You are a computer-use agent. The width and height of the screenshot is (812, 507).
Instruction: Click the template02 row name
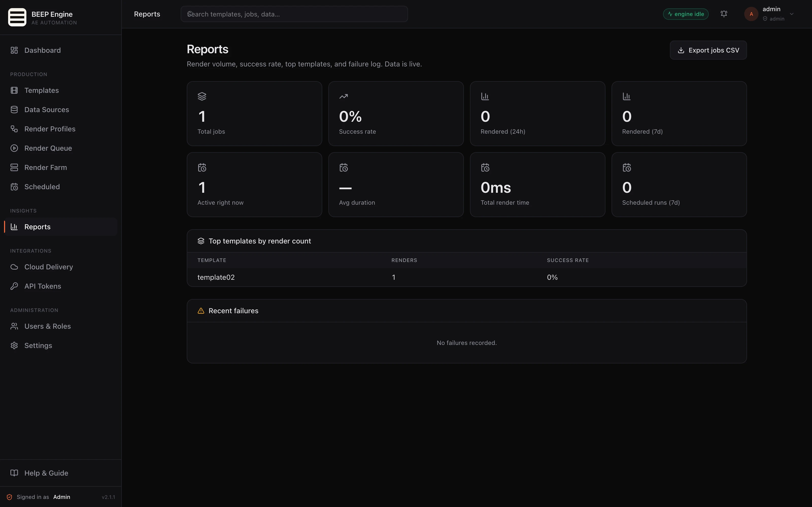point(216,277)
